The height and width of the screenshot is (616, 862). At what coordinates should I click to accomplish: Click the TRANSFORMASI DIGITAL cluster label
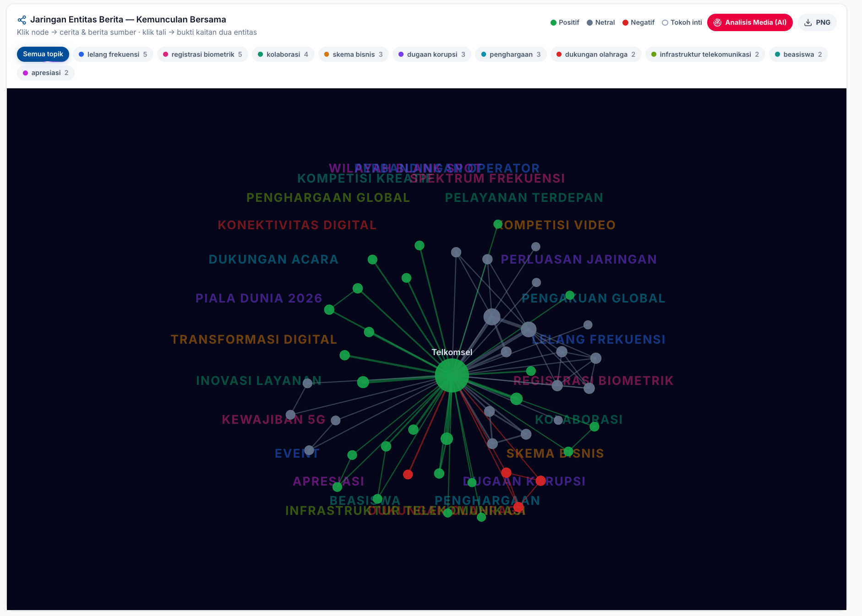pyautogui.click(x=254, y=340)
